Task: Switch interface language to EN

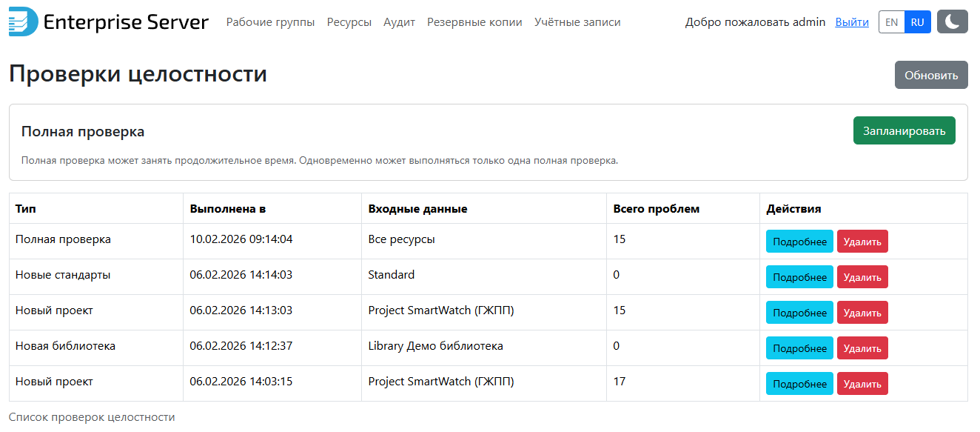Action: pos(891,22)
